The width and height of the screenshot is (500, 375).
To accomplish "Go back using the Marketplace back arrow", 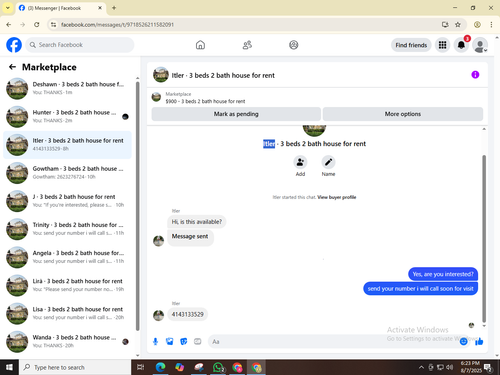I will pos(12,67).
